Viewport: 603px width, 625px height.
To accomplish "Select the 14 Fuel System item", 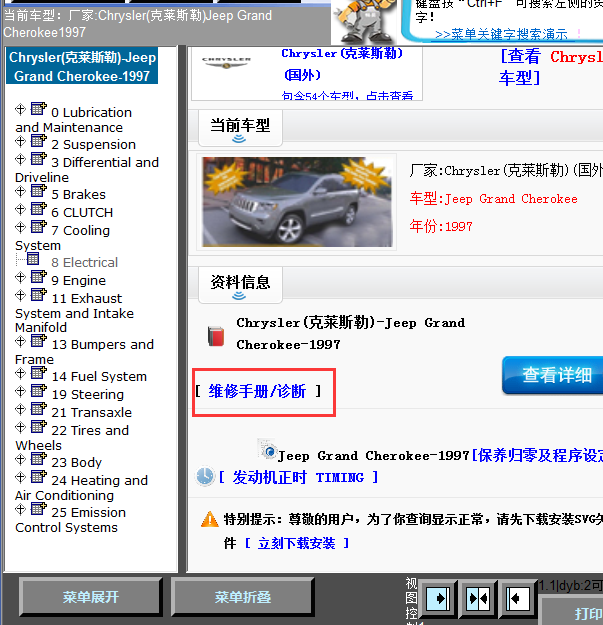I will pos(99,377).
